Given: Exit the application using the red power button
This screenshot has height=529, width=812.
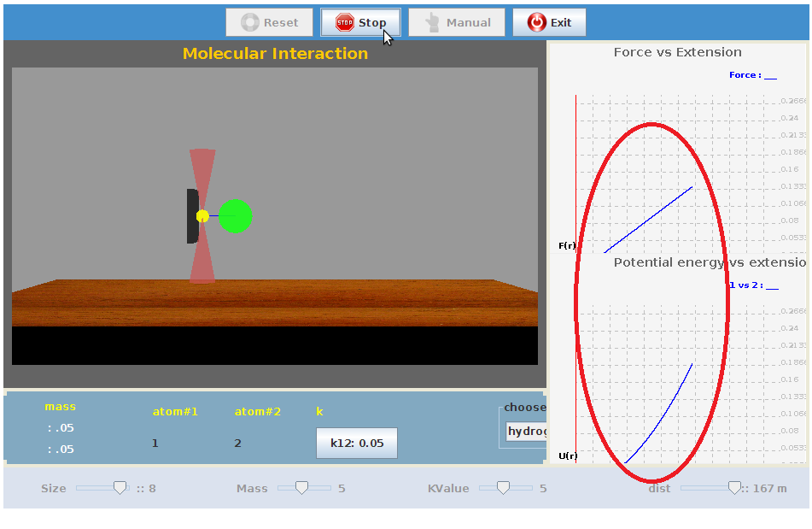Looking at the screenshot, I should tap(549, 23).
